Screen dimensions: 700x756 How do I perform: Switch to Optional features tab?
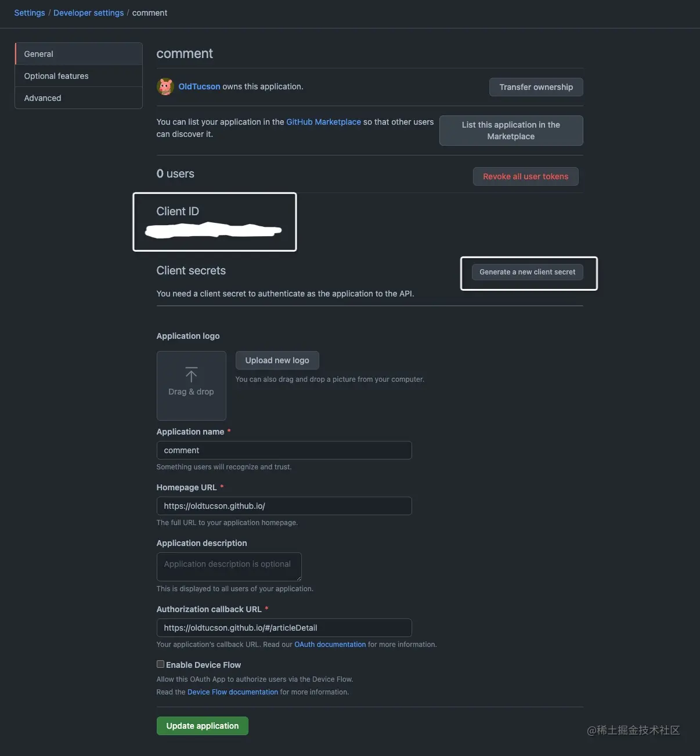pos(78,76)
